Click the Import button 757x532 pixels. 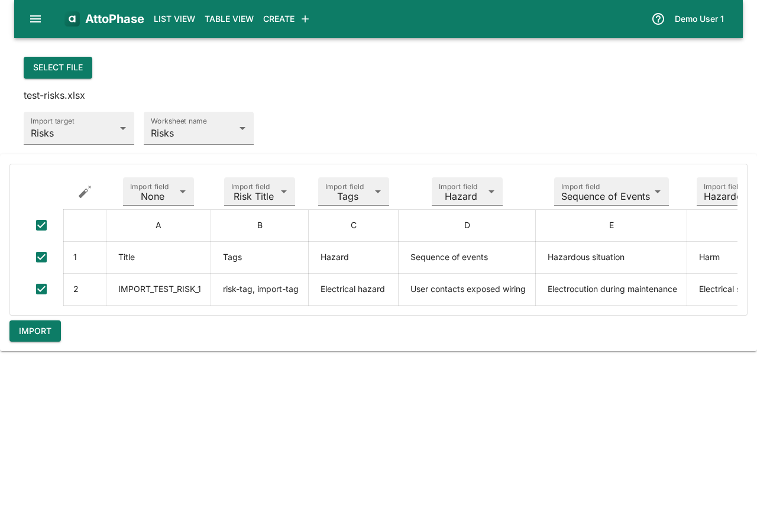tap(35, 331)
